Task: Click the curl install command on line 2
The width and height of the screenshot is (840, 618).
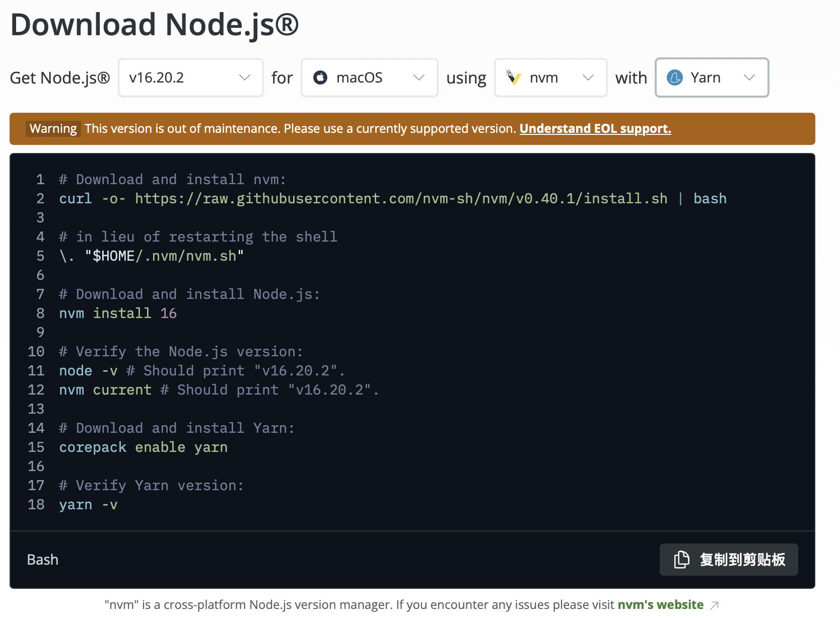Action: [393, 199]
